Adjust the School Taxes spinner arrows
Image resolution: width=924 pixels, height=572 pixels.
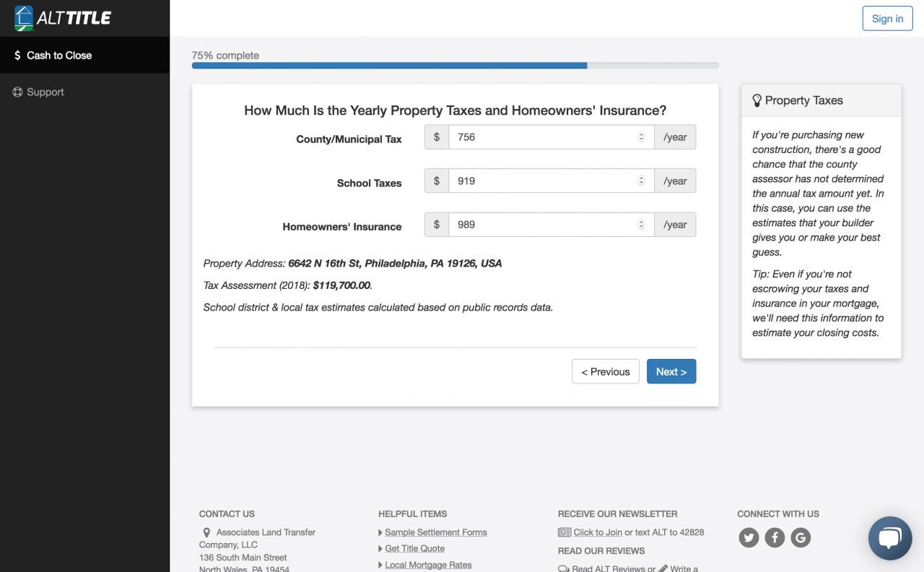[x=641, y=181]
